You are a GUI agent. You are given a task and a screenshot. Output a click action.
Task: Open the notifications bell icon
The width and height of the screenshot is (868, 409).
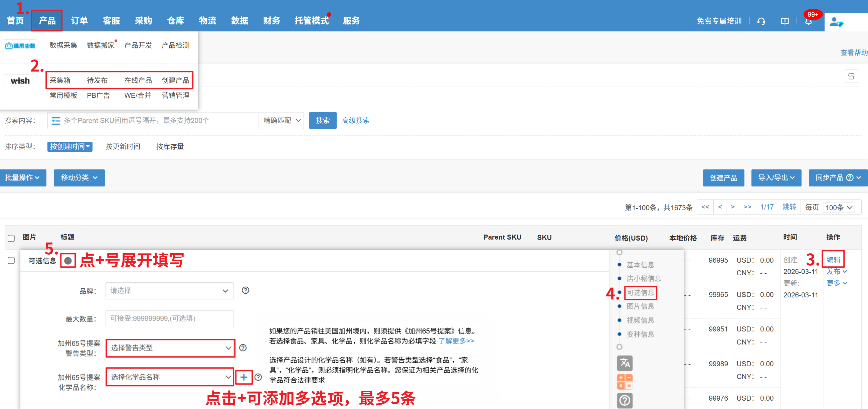[808, 22]
